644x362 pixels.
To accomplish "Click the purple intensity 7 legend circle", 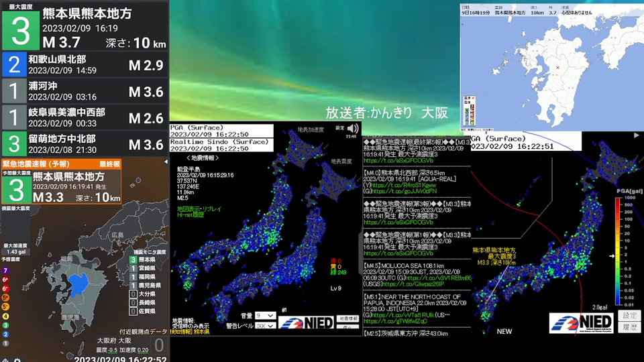I will pos(5,270).
